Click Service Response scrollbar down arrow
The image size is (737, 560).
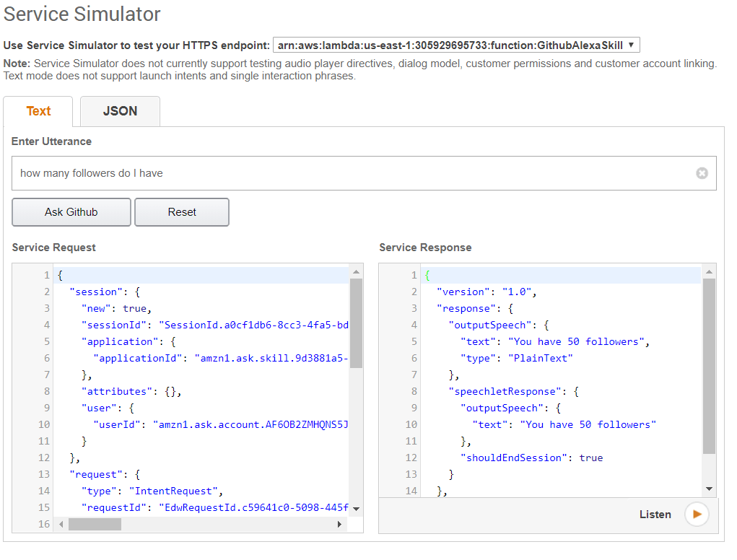pyautogui.click(x=709, y=489)
